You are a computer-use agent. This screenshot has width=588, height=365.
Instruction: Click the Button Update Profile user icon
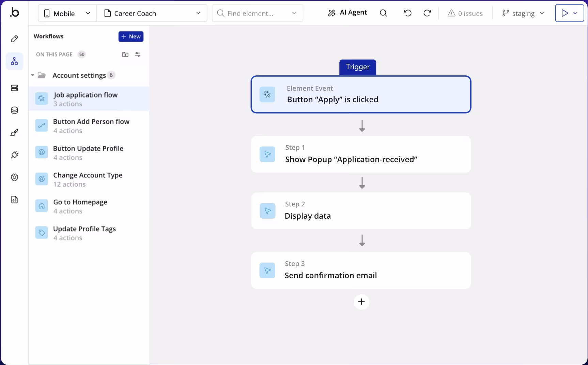(42, 152)
